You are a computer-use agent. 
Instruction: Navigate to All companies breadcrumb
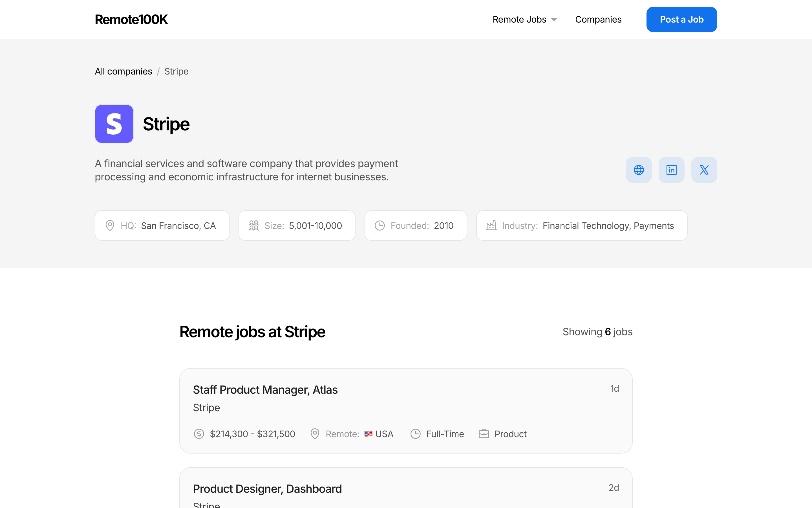(123, 71)
